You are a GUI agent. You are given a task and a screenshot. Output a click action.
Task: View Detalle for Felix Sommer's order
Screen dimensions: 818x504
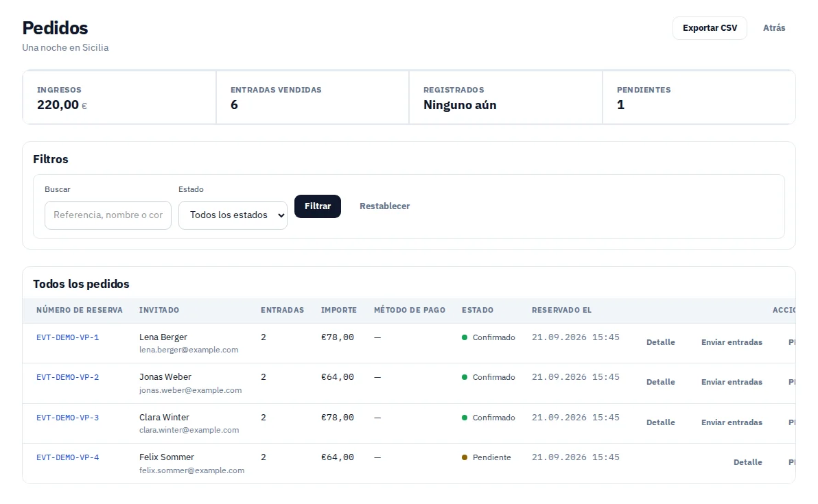[747, 462]
